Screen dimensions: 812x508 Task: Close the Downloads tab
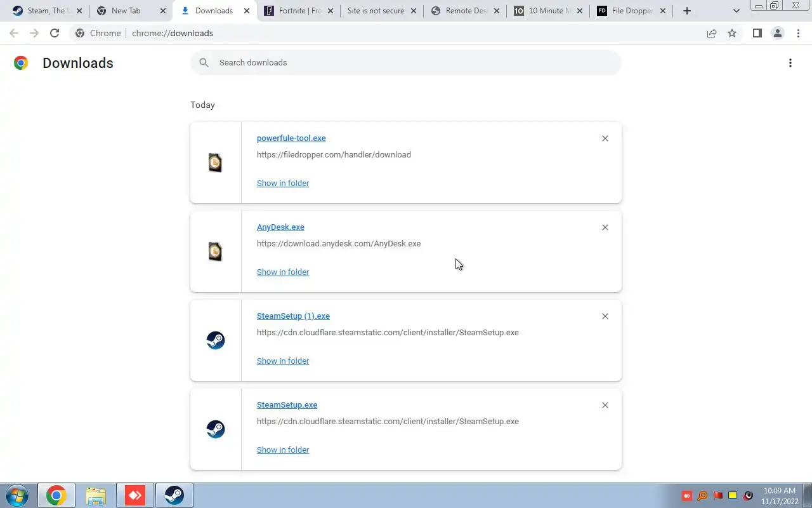coord(246,11)
